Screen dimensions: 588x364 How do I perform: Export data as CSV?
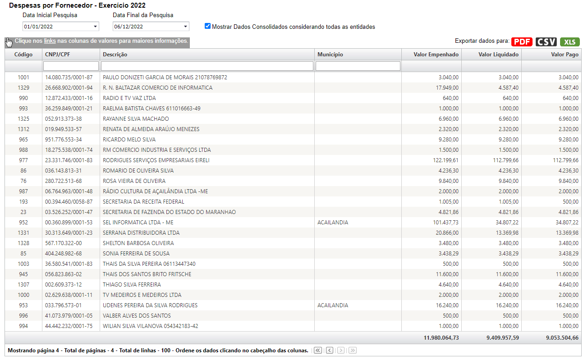pyautogui.click(x=546, y=42)
